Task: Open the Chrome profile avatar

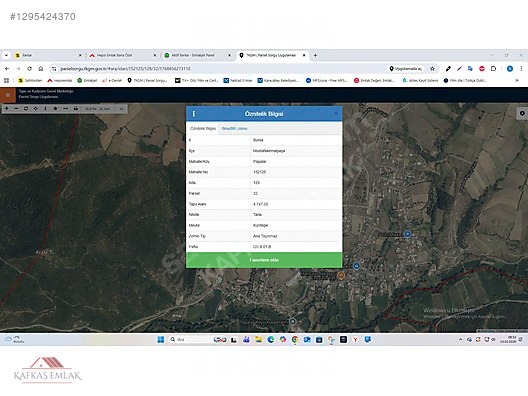Action: 510,69
